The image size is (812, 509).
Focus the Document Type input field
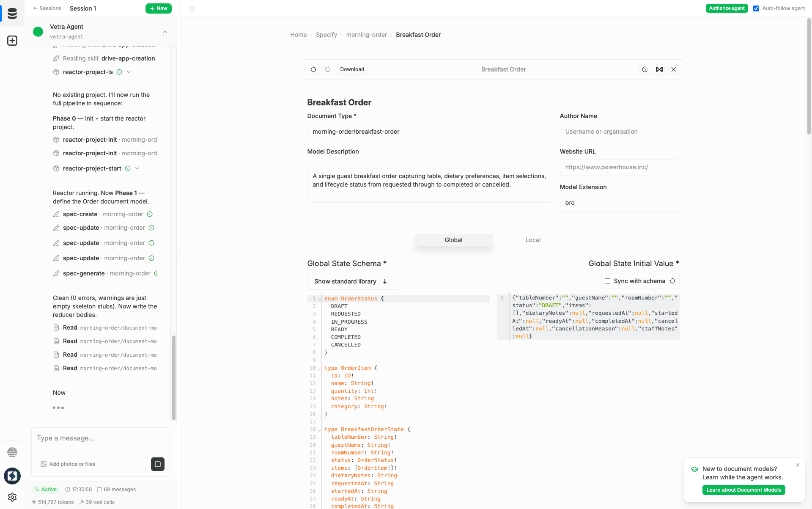(430, 132)
